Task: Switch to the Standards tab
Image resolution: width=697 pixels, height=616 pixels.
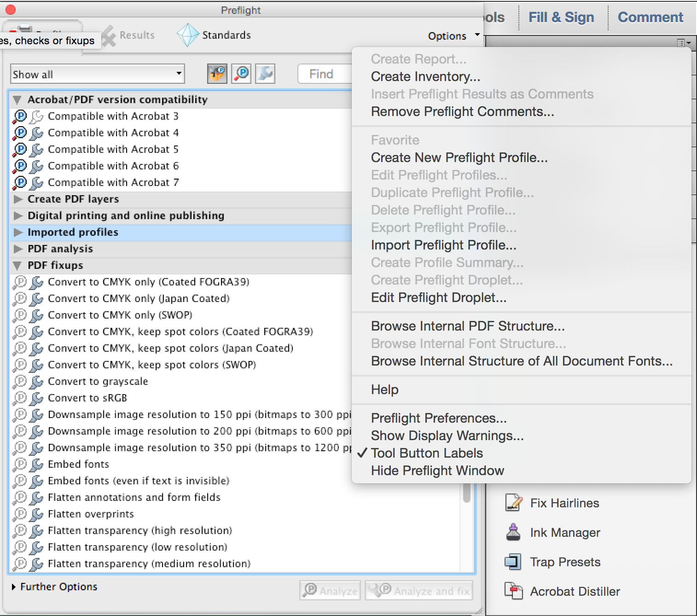Action: coord(214,35)
